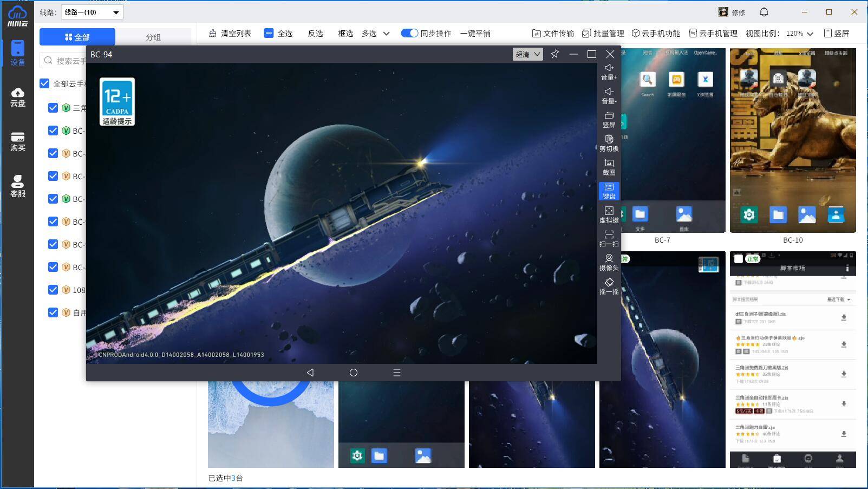Open the 云手机管理 menu
The image size is (868, 489).
click(713, 33)
